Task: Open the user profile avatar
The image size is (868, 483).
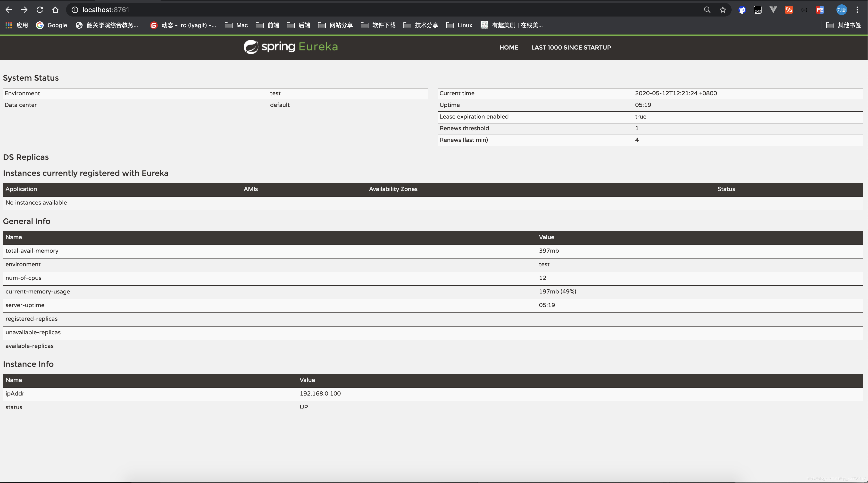Action: coord(841,10)
